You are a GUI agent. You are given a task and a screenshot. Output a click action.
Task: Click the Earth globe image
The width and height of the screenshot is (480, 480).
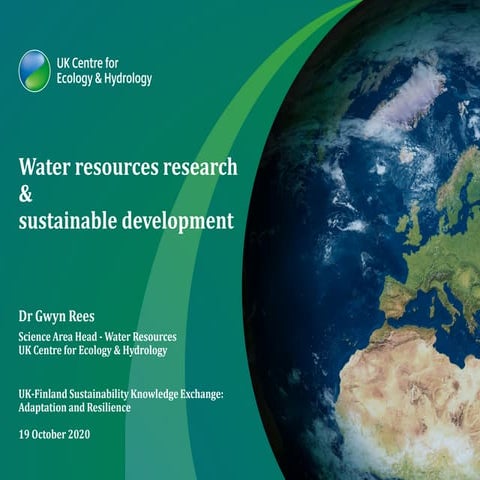[362, 240]
